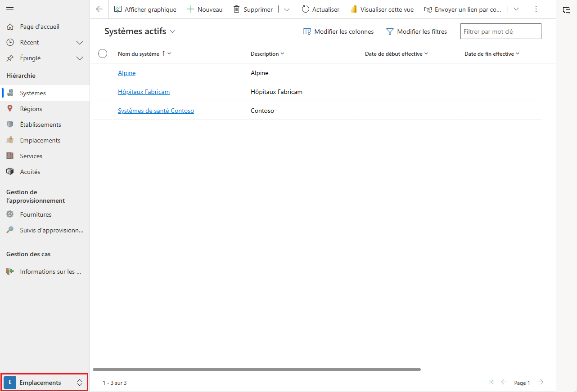Collapse the hamburger navigation menu

(x=10, y=9)
